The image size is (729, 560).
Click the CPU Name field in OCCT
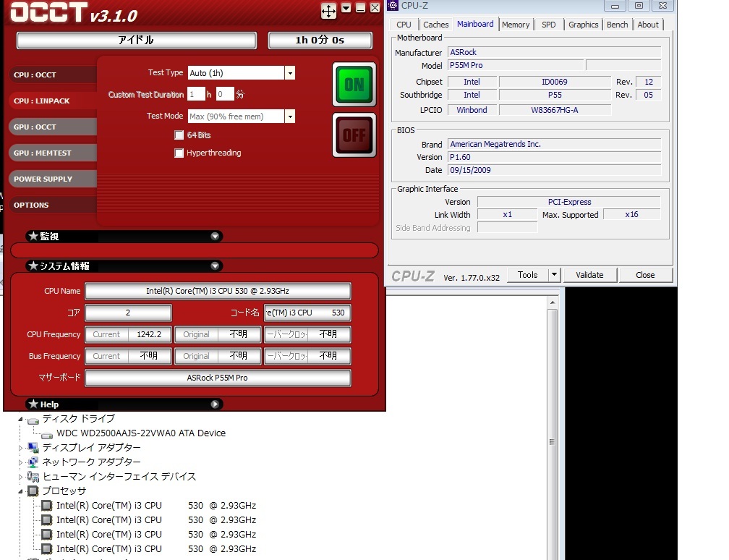(x=218, y=291)
